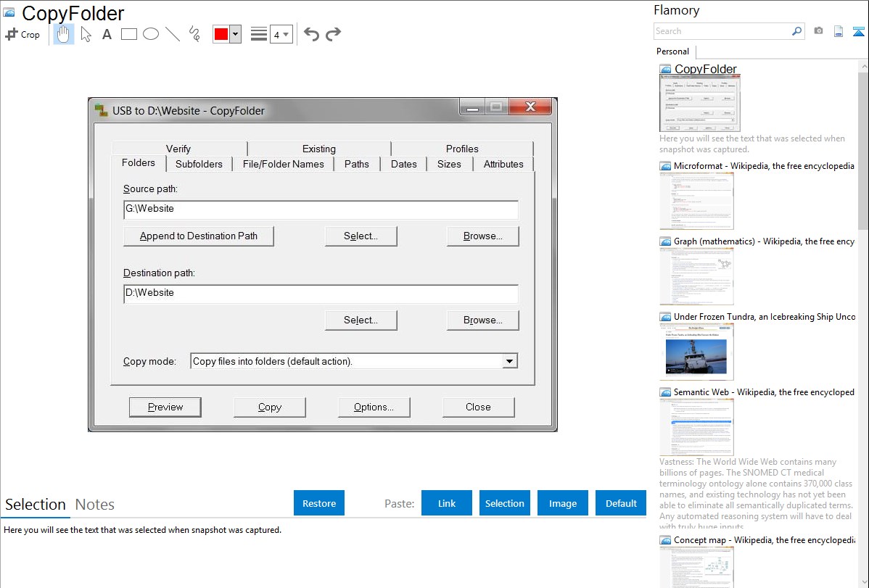Viewport: 869px width, 588px height.
Task: Choose the freehand scribble tool
Action: (194, 34)
